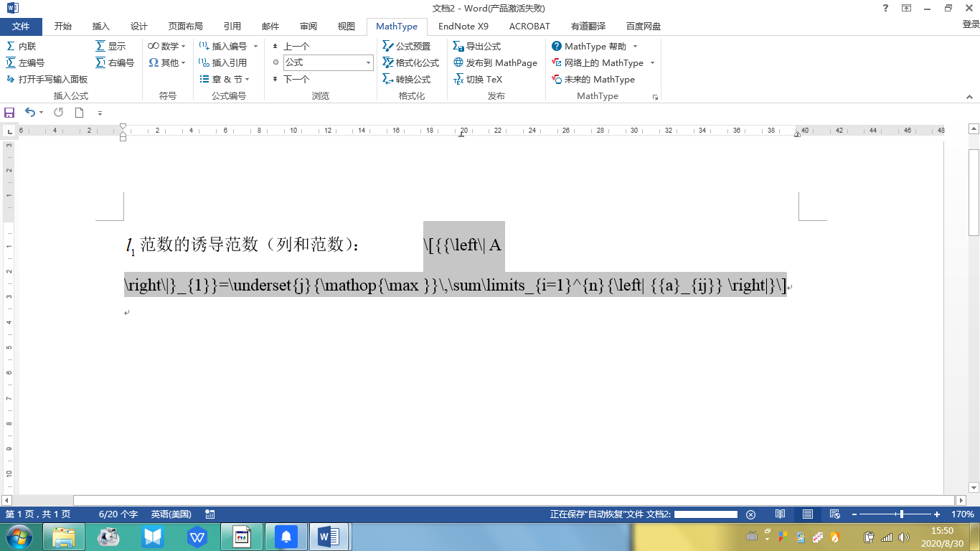Open zoom dialog via 170%
The height and width of the screenshot is (551, 980).
[963, 514]
